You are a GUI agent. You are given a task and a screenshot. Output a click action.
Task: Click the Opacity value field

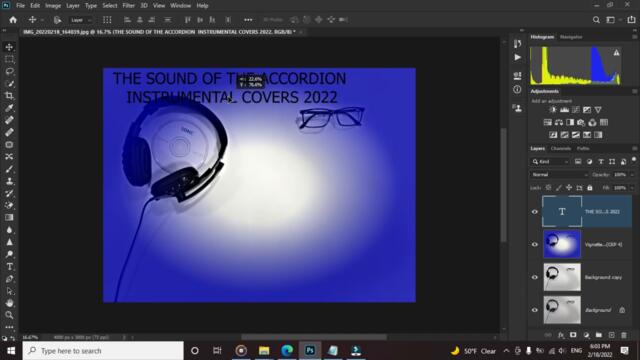click(620, 175)
